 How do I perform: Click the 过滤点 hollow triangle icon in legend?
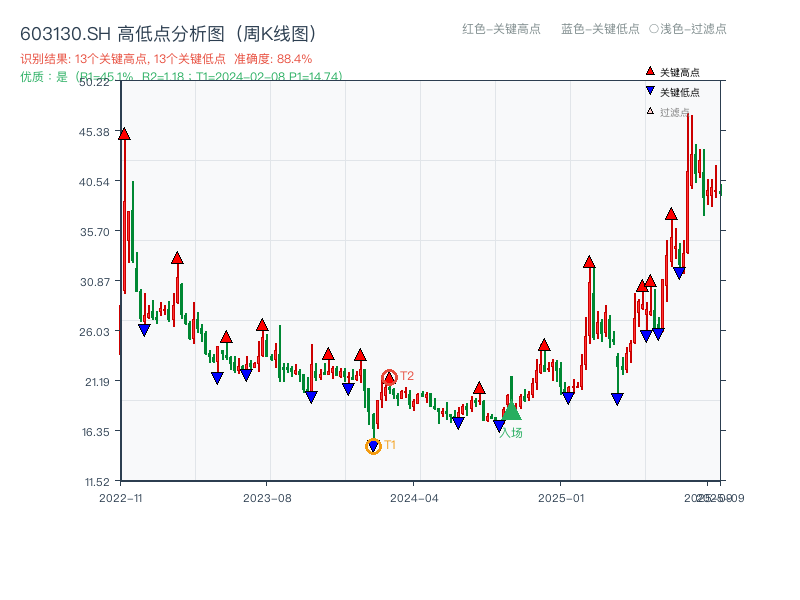pos(650,109)
